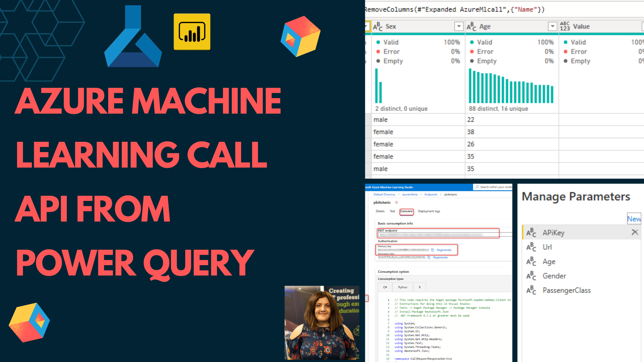Delete the APiKey parameter with X icon
The height and width of the screenshot is (362, 644).
(635, 232)
